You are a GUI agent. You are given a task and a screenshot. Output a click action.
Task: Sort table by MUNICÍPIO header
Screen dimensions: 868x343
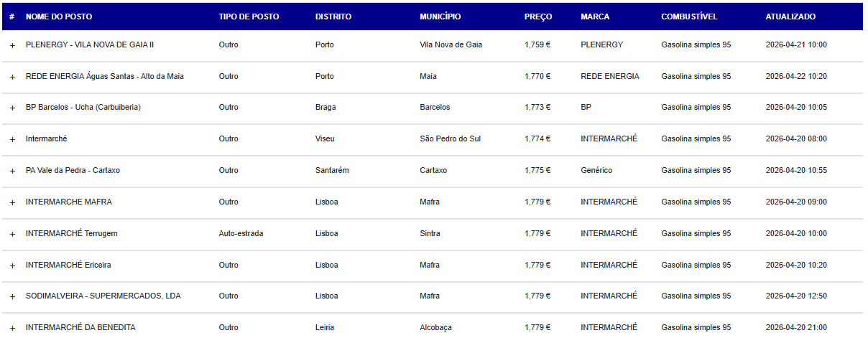(440, 17)
